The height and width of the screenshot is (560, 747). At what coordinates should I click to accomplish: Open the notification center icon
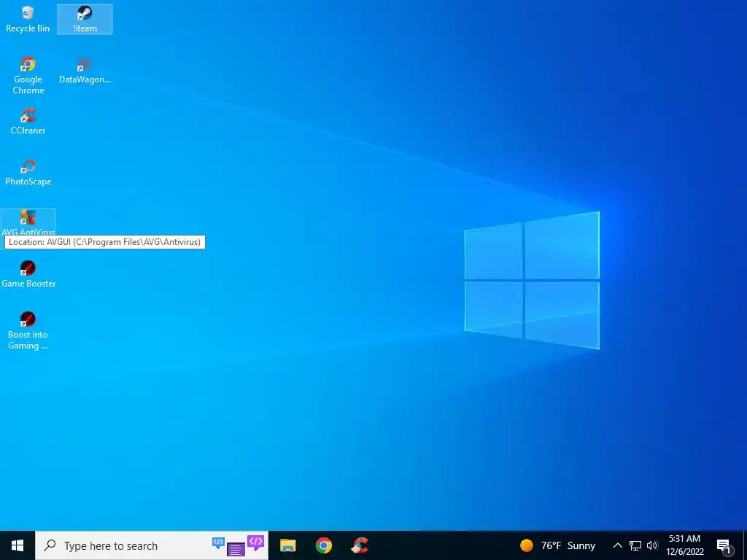click(x=724, y=546)
